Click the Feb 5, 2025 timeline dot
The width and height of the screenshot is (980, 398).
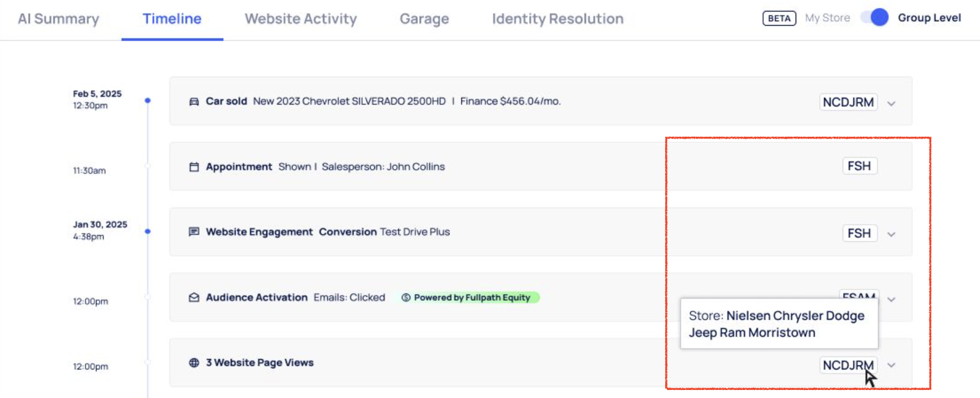(148, 101)
